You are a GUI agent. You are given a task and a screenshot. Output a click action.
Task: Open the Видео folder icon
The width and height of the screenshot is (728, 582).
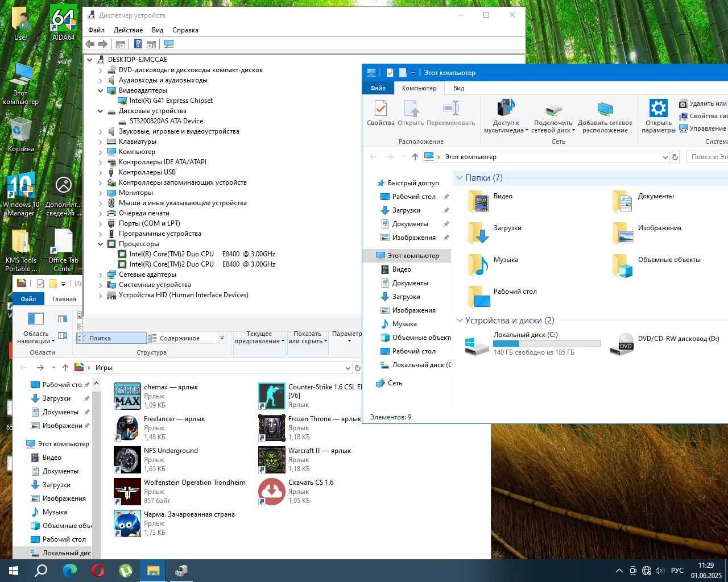(x=478, y=201)
